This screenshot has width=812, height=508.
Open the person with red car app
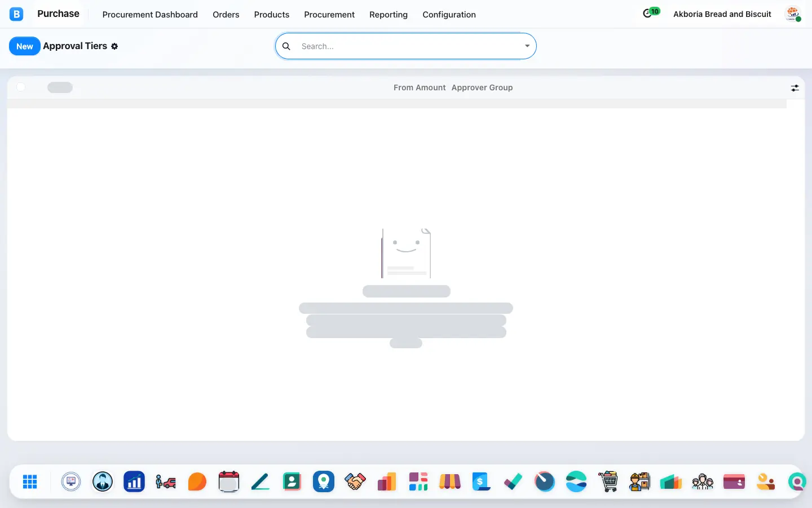pos(166,481)
